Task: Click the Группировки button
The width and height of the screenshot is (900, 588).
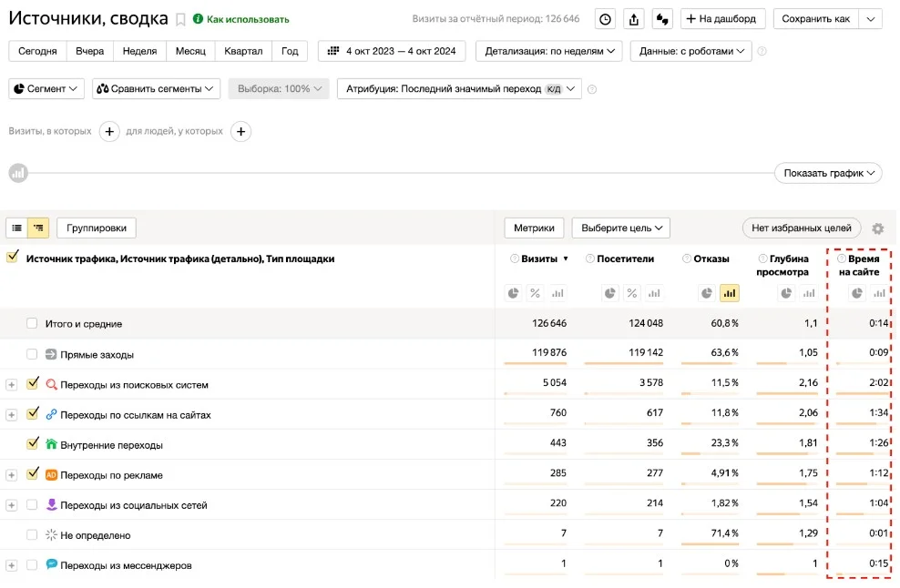Action: click(97, 228)
